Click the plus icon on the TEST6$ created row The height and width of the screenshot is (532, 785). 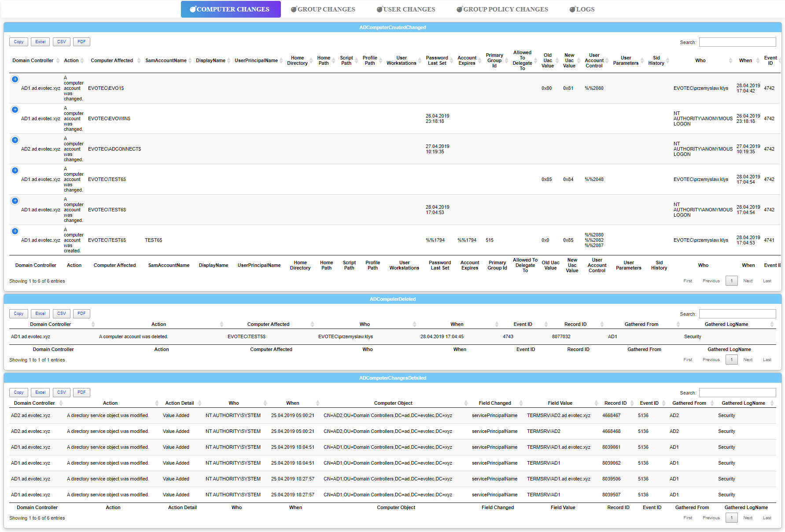[15, 231]
